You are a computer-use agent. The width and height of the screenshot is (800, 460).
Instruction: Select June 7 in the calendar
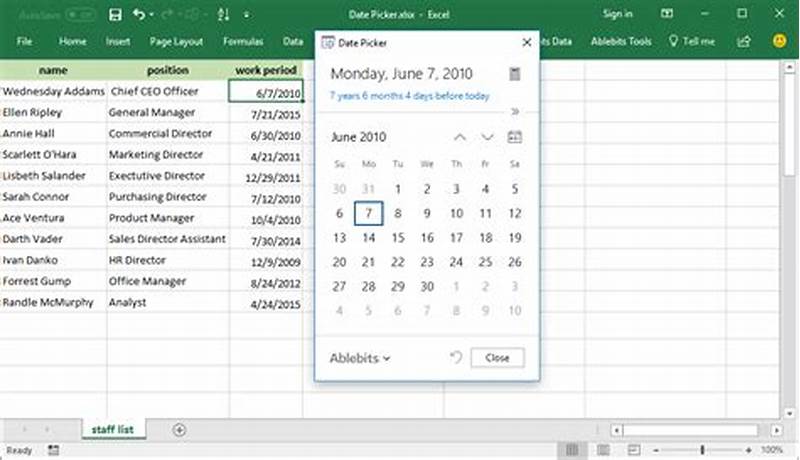click(x=368, y=213)
